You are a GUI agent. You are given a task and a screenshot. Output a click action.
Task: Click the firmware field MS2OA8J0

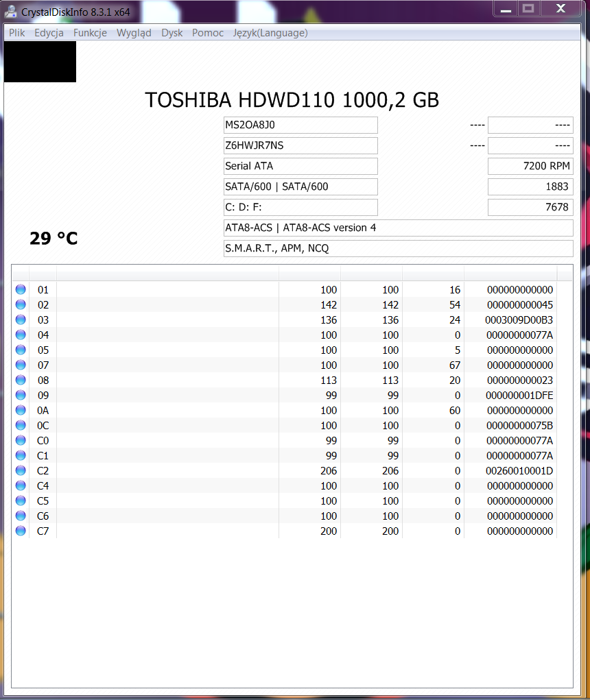[x=300, y=125]
